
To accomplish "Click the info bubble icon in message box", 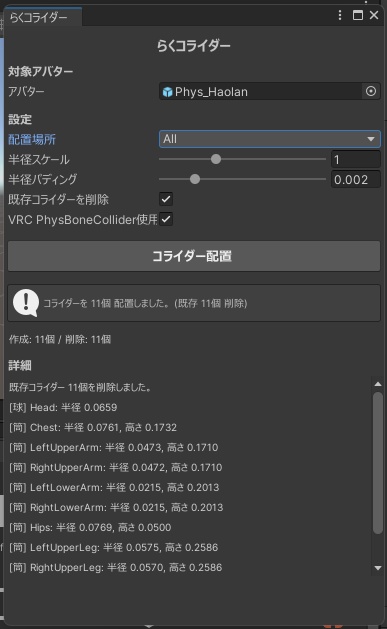I will [26, 303].
